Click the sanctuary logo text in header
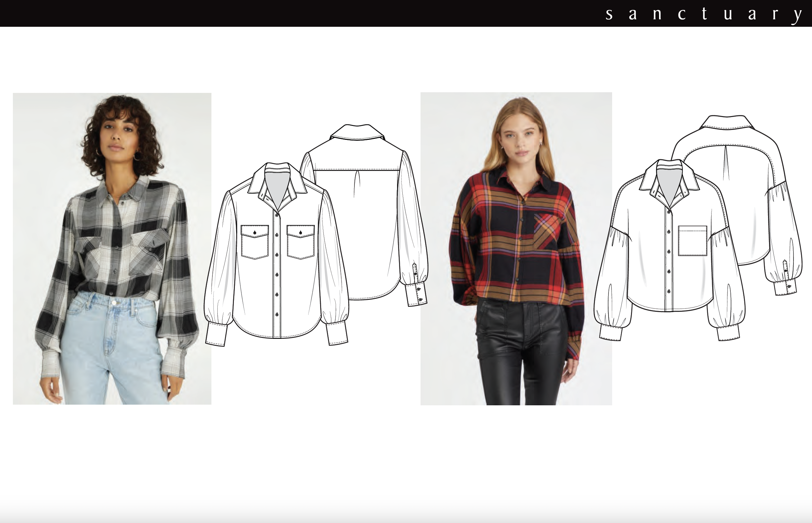812x523 pixels. click(704, 14)
